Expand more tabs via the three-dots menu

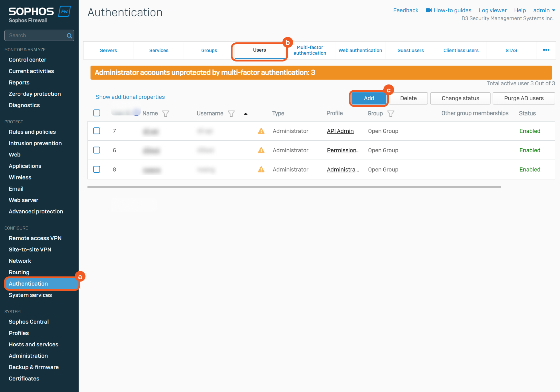point(546,50)
